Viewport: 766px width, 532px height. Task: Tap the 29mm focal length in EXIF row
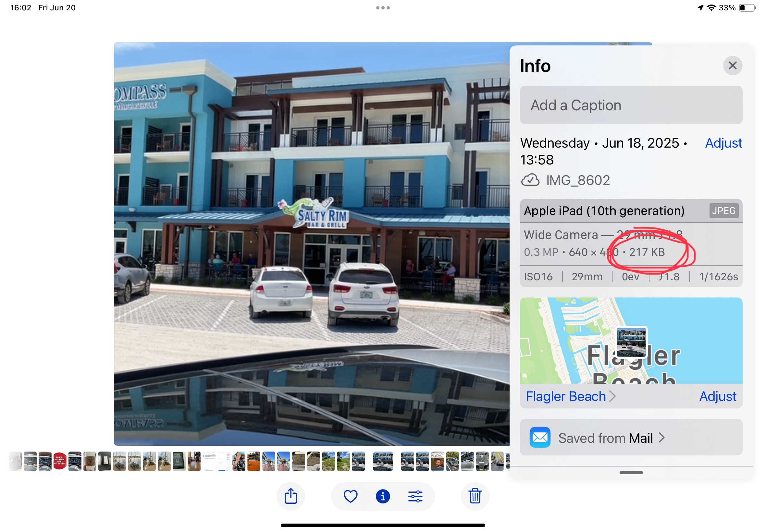(587, 277)
